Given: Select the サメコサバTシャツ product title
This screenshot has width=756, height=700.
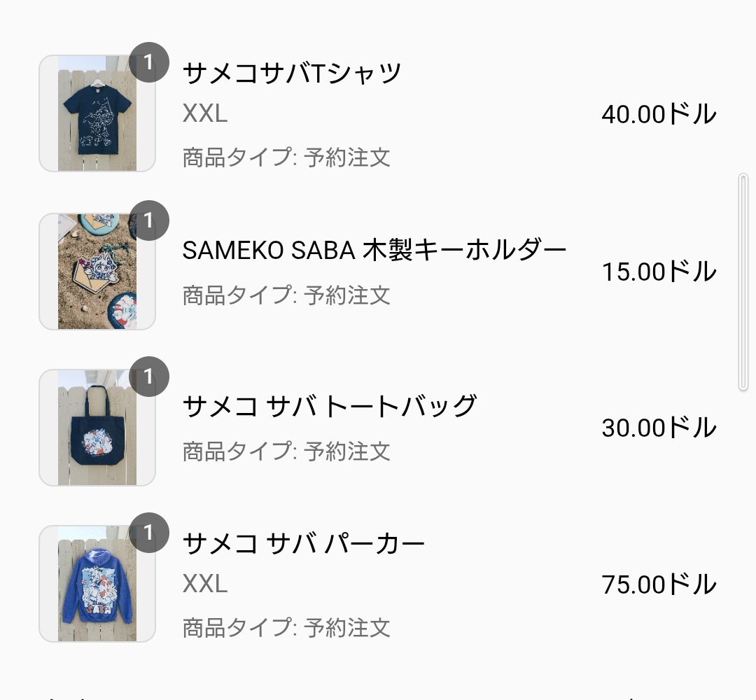Looking at the screenshot, I should click(292, 73).
